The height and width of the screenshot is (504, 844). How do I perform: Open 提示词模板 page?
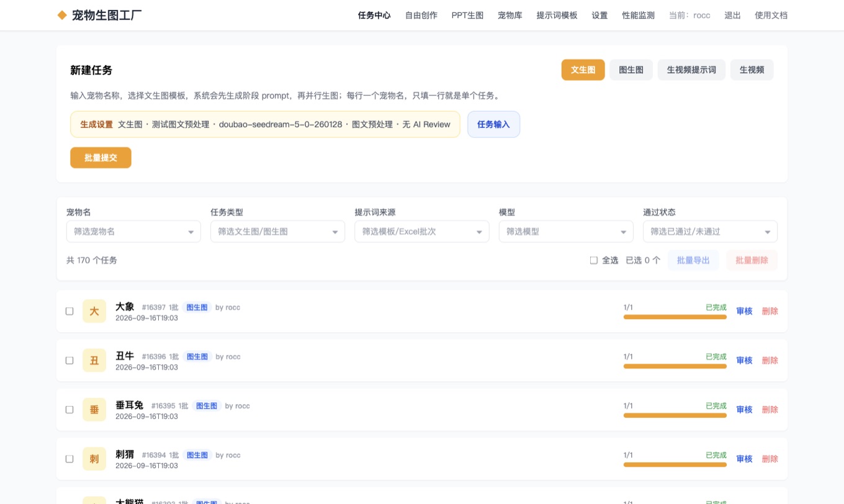click(x=557, y=16)
